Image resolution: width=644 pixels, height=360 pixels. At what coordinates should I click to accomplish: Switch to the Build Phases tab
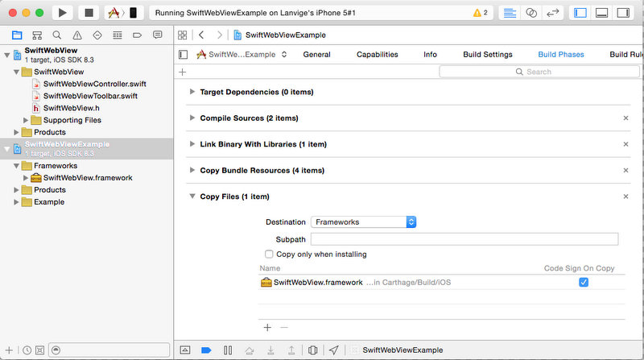coord(560,54)
